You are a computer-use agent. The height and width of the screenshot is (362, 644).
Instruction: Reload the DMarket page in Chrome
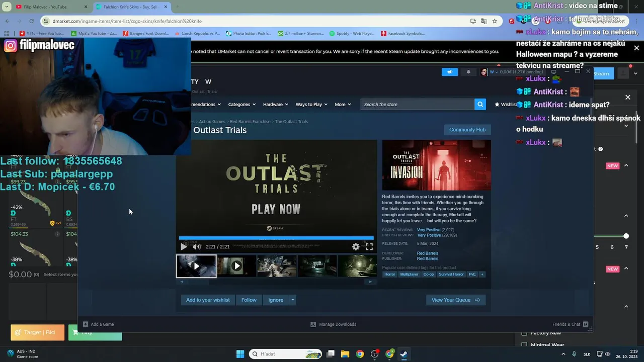pos(31,21)
